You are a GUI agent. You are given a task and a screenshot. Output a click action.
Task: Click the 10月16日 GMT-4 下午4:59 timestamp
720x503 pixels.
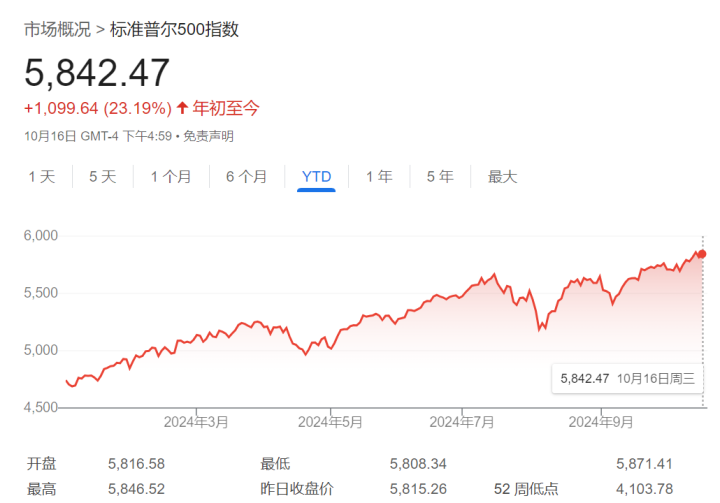click(x=98, y=136)
